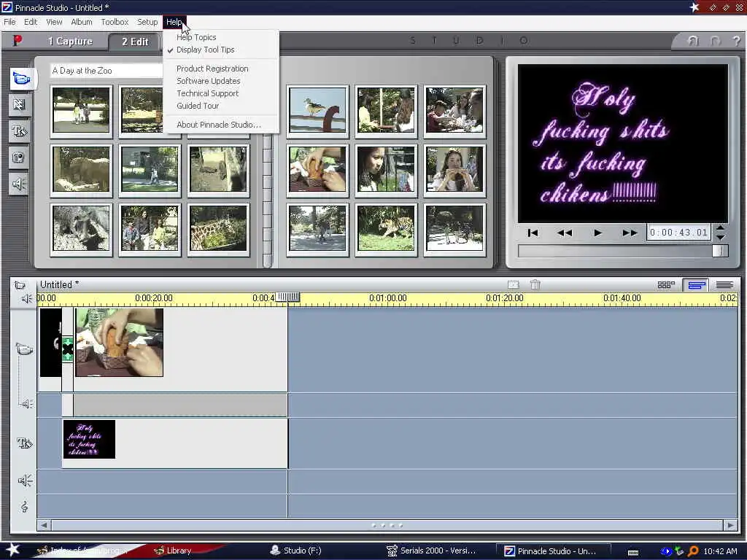Switch to the 2 Edit tab
This screenshot has width=747, height=560.
pos(135,42)
